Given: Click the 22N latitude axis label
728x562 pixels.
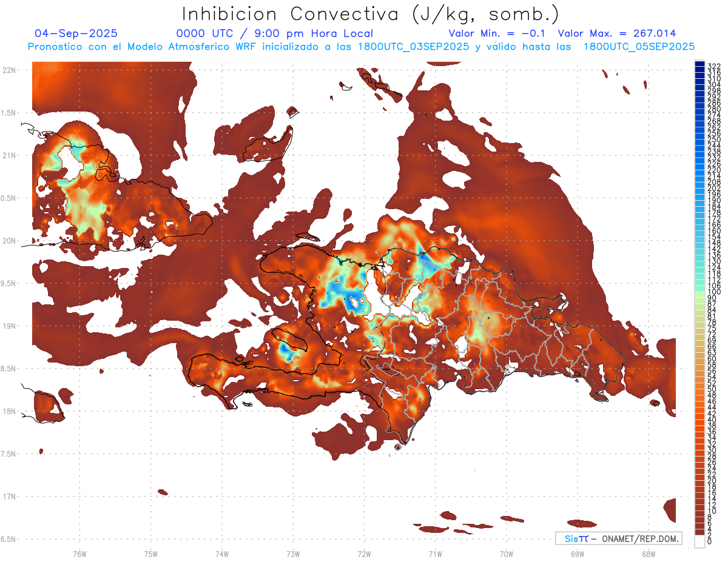Looking at the screenshot, I should pos(9,70).
